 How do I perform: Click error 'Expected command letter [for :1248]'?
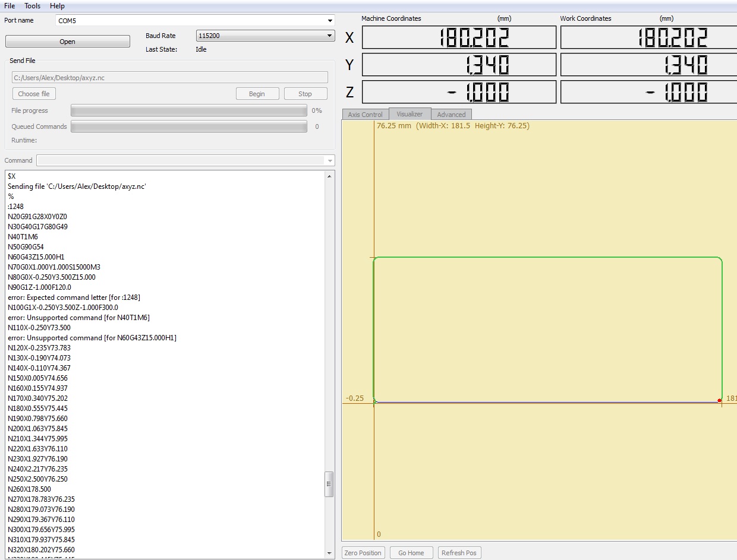pyautogui.click(x=74, y=298)
